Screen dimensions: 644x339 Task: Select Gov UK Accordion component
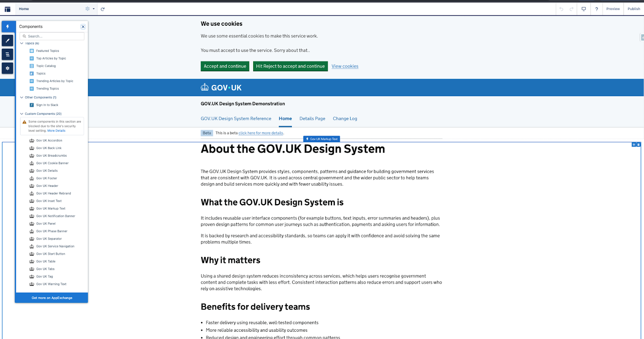[49, 141]
